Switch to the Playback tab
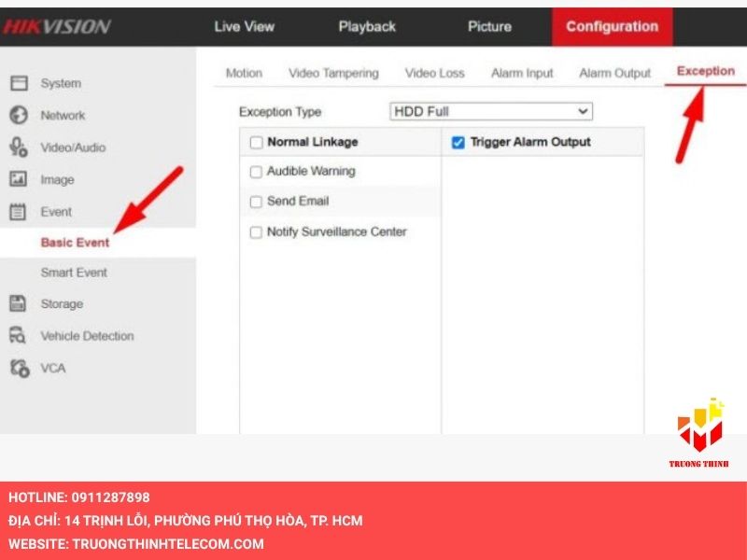 click(367, 27)
